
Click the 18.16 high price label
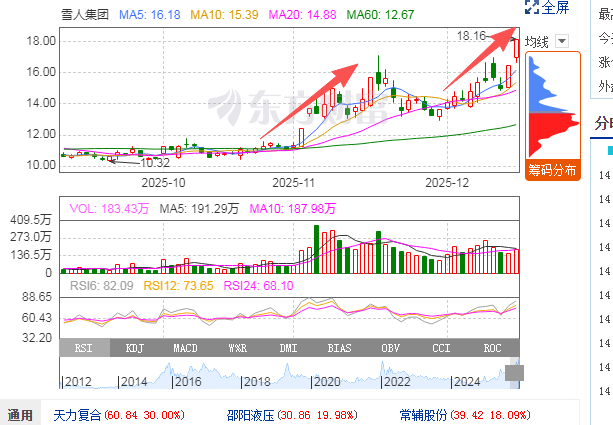point(471,36)
